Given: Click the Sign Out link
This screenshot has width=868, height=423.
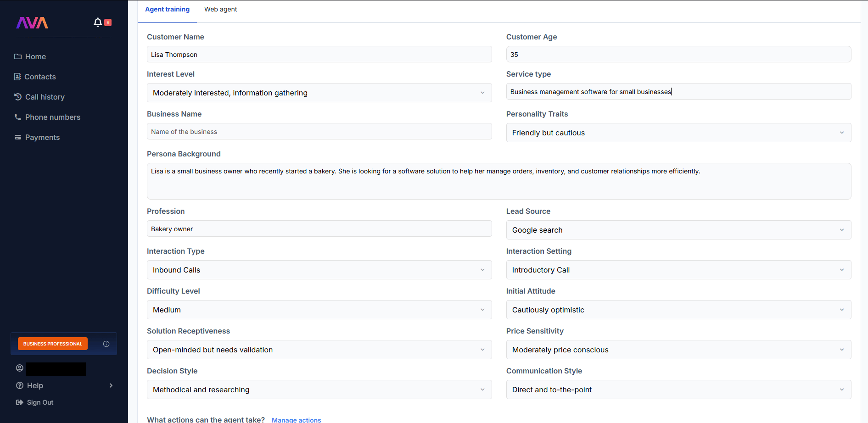Looking at the screenshot, I should point(35,402).
